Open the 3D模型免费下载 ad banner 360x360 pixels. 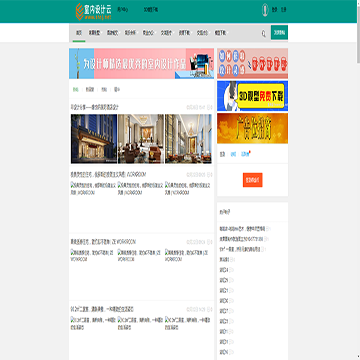252,96
